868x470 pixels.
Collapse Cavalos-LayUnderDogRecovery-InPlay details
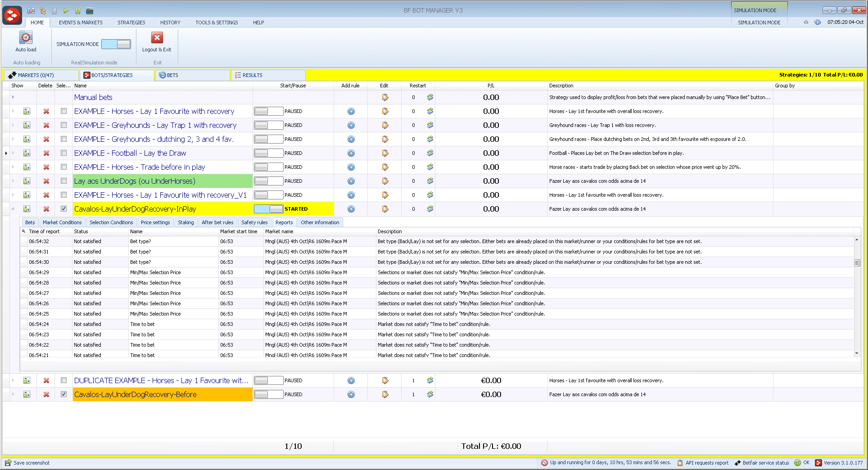pyautogui.click(x=13, y=209)
